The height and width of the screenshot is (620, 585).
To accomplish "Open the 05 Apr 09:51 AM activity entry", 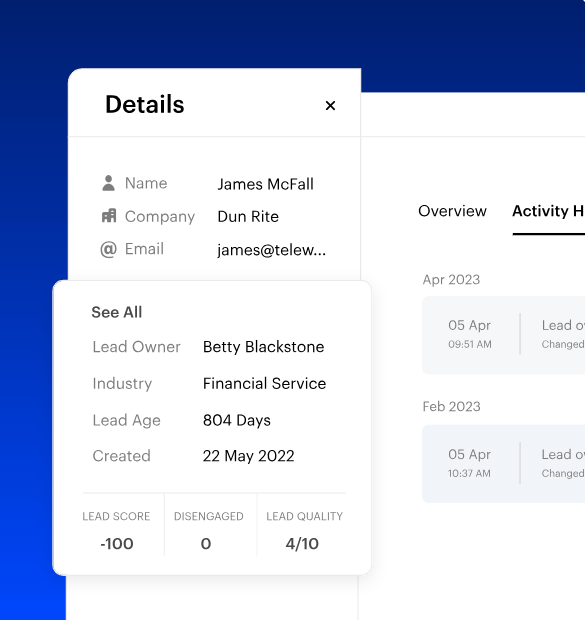I will point(504,335).
